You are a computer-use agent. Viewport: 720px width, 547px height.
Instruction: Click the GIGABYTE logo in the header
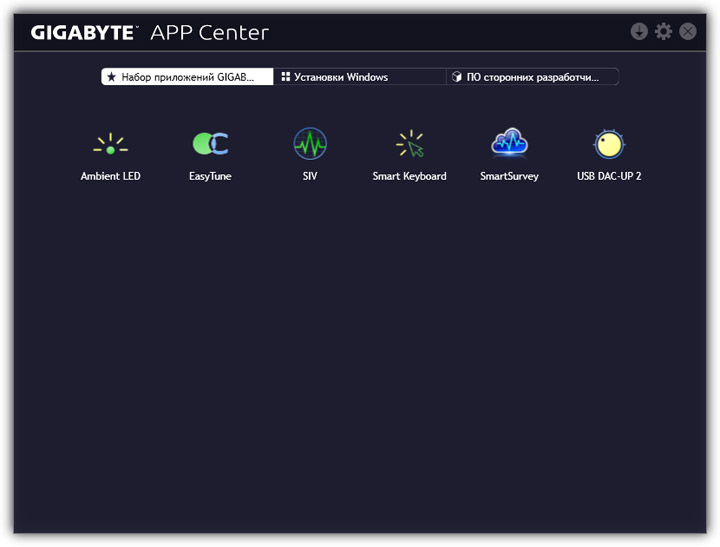pos(83,33)
